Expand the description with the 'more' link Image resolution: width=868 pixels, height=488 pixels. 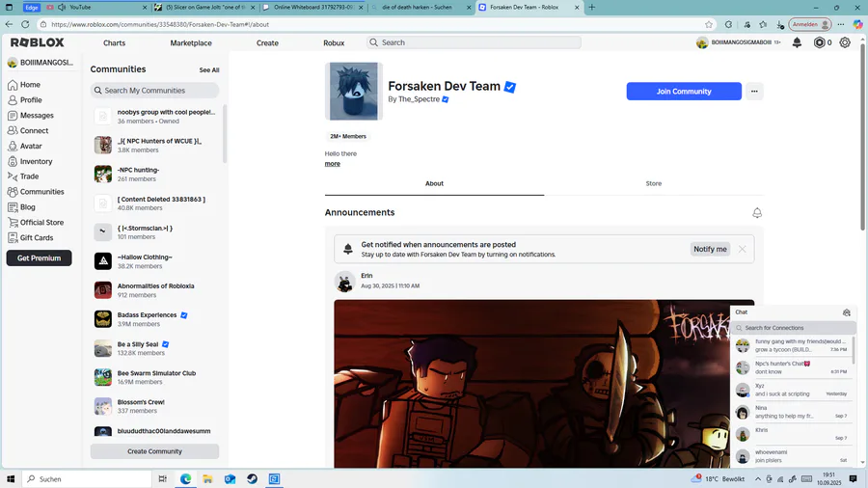pos(332,164)
